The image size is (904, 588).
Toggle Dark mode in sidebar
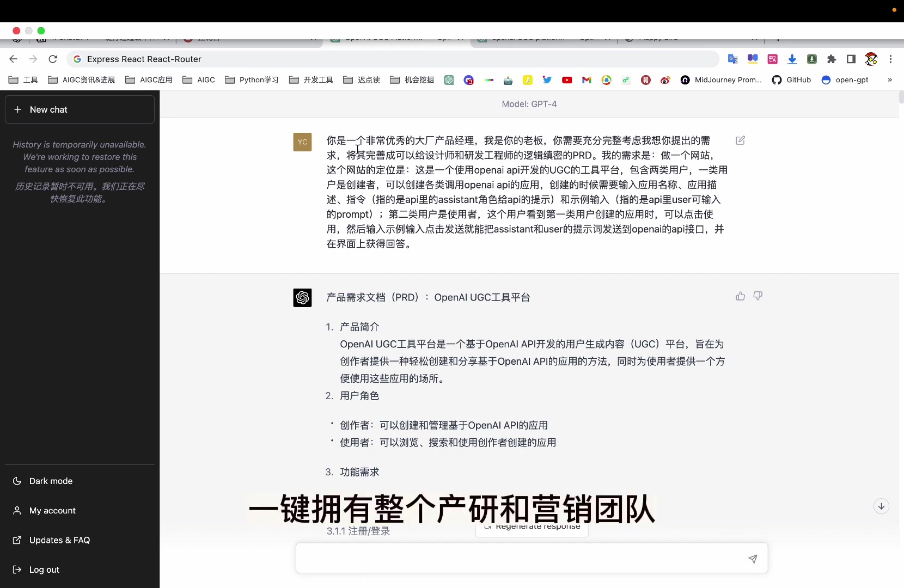click(80, 481)
